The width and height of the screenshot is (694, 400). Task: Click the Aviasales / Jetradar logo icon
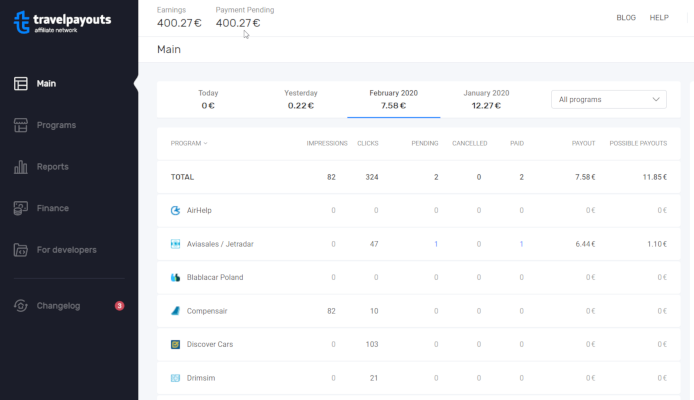[x=175, y=244]
